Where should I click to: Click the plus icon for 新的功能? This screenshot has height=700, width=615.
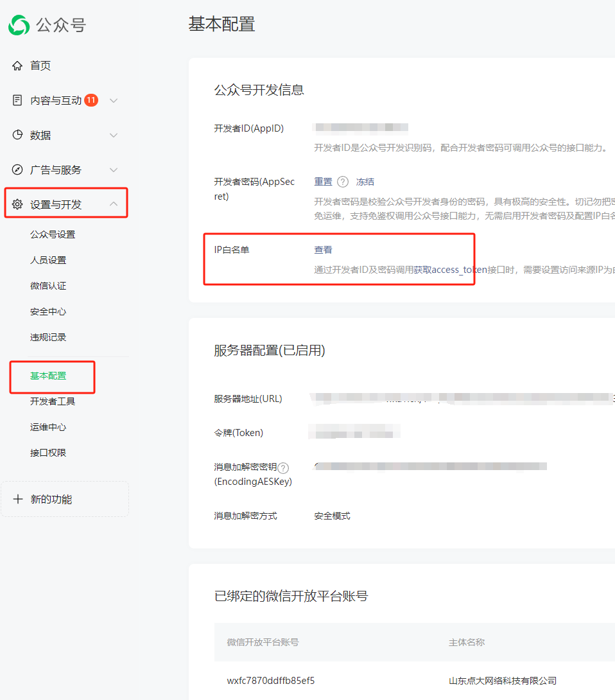point(18,499)
